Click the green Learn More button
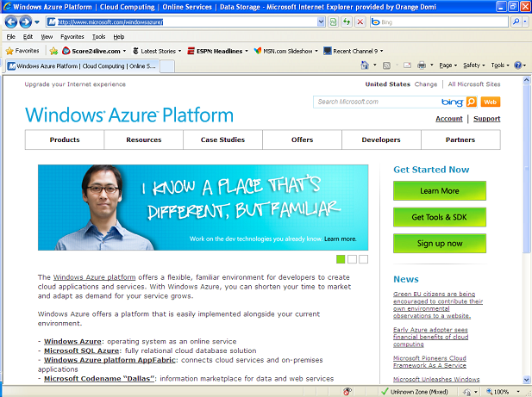The image size is (532, 397). click(x=440, y=190)
